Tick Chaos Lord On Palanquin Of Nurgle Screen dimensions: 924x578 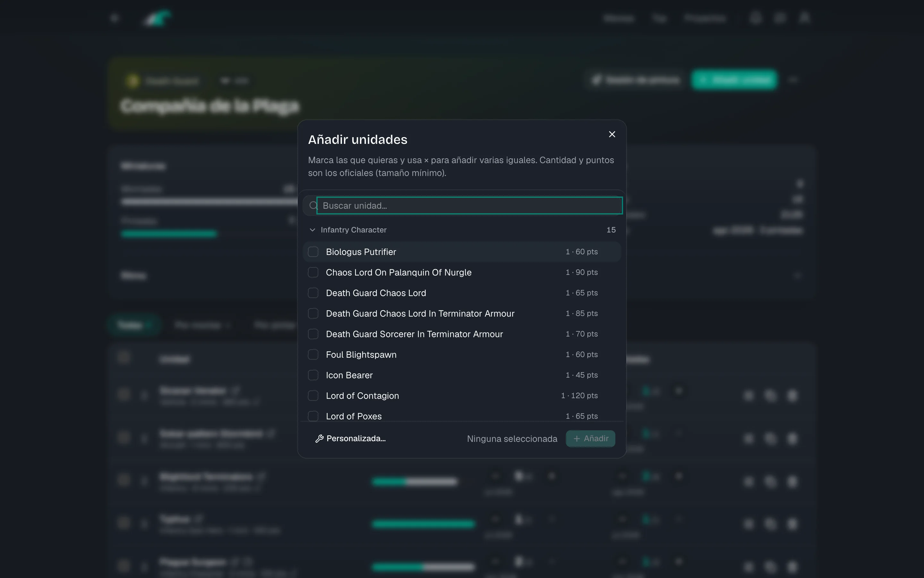click(313, 273)
